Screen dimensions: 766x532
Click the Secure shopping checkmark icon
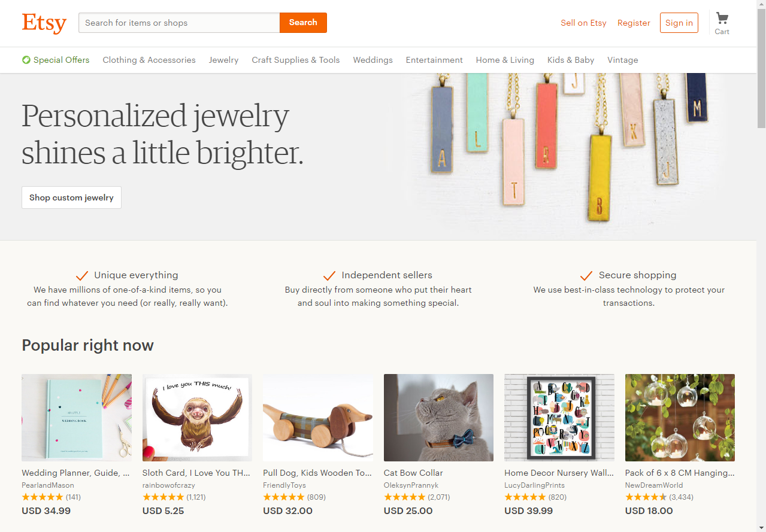tap(586, 275)
